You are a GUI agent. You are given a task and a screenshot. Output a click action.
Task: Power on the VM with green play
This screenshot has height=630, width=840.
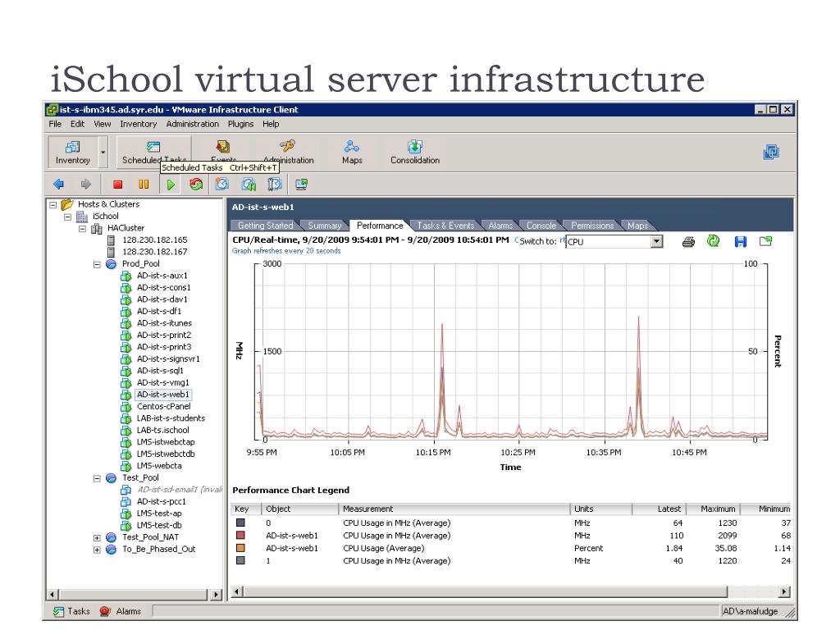(x=171, y=185)
